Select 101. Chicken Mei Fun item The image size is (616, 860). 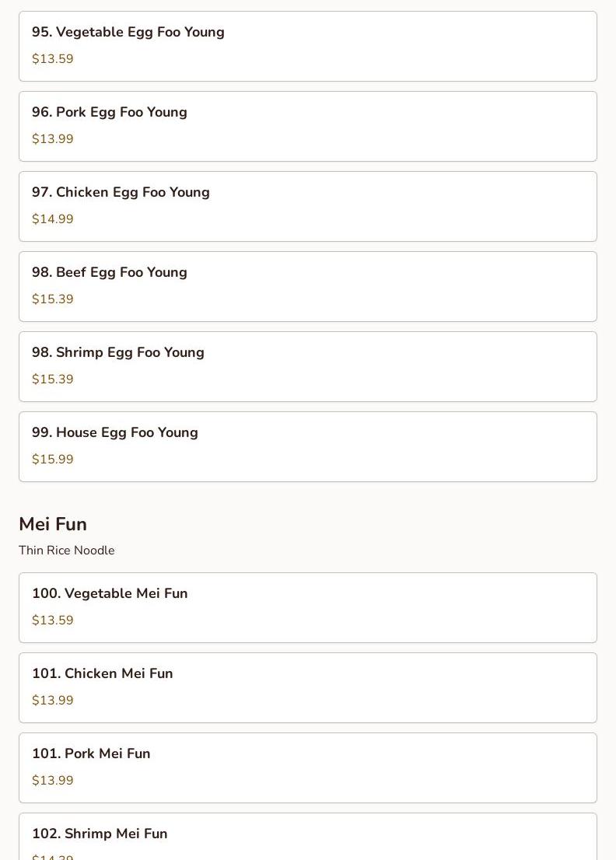click(308, 688)
